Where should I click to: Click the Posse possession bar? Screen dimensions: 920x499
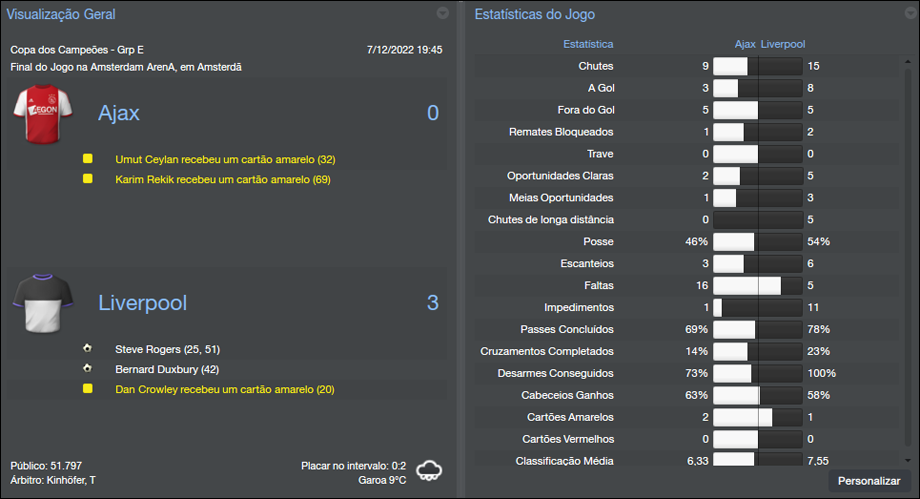point(757,241)
